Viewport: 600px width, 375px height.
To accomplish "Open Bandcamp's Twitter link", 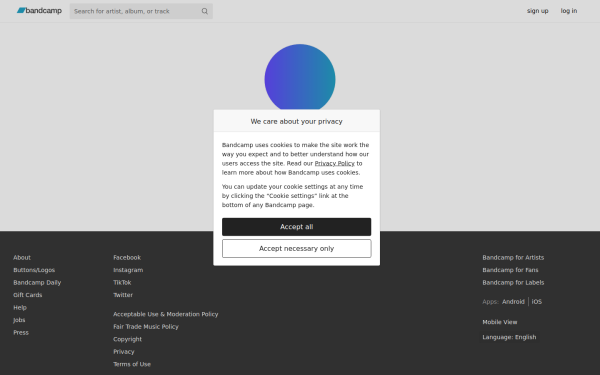I will click(123, 295).
